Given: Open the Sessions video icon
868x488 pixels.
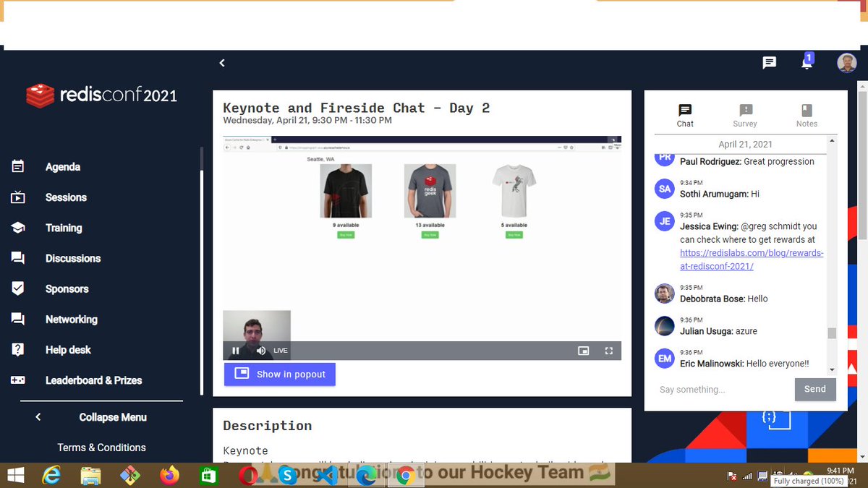Looking at the screenshot, I should click(18, 197).
